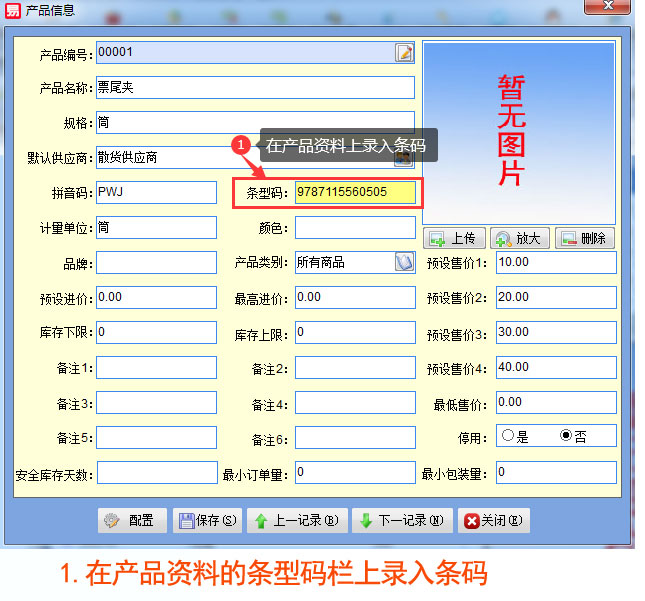Click the 预设售价1 field showing 10.00
645x601 pixels.
click(x=555, y=262)
